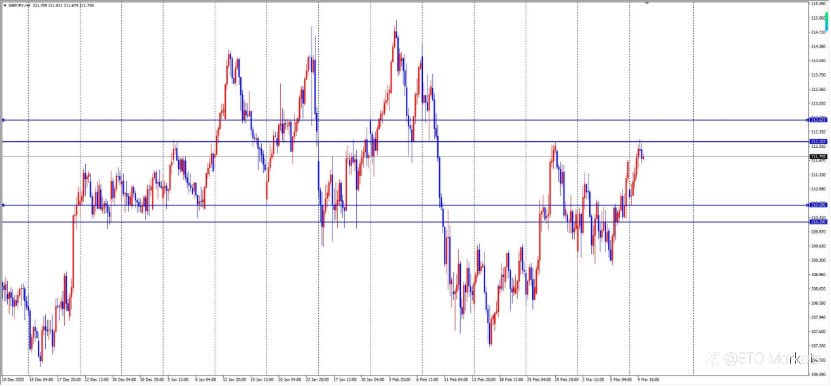Click the 10 Dec 2025 date label
The image size is (831, 387).
point(13,380)
